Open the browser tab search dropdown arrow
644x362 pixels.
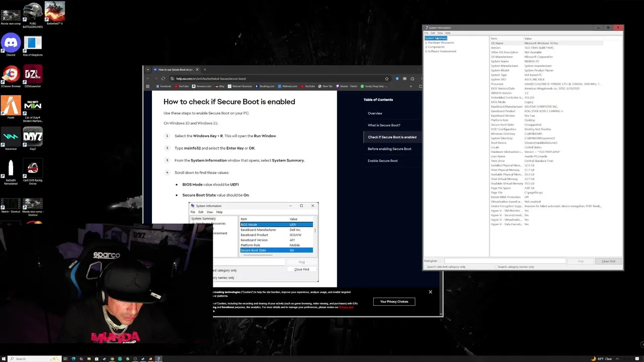tap(147, 69)
